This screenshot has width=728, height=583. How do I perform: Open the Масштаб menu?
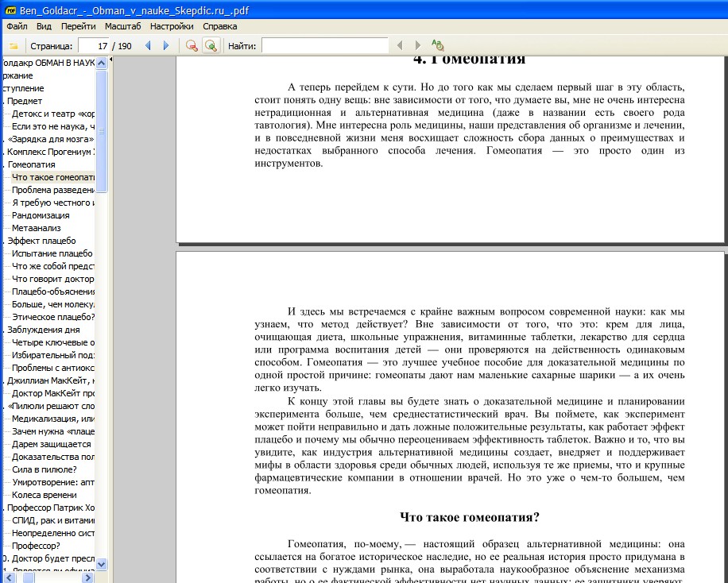pyautogui.click(x=122, y=26)
